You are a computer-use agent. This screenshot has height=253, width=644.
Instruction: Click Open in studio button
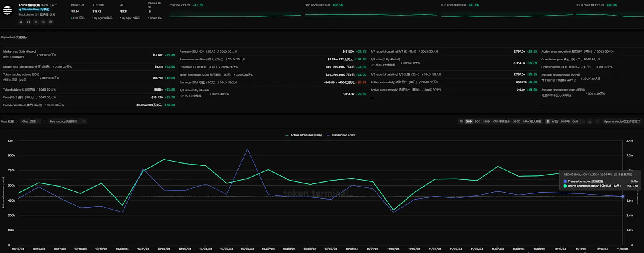tap(621, 121)
